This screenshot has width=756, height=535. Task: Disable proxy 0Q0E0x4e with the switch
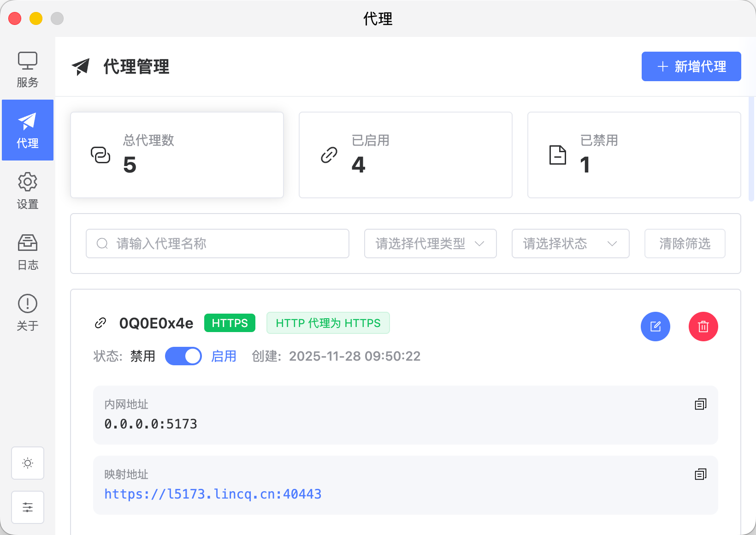click(183, 356)
